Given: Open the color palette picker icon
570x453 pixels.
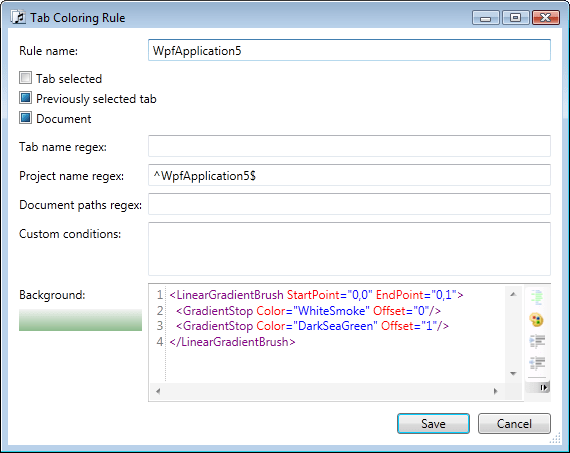Looking at the screenshot, I should 537,320.
